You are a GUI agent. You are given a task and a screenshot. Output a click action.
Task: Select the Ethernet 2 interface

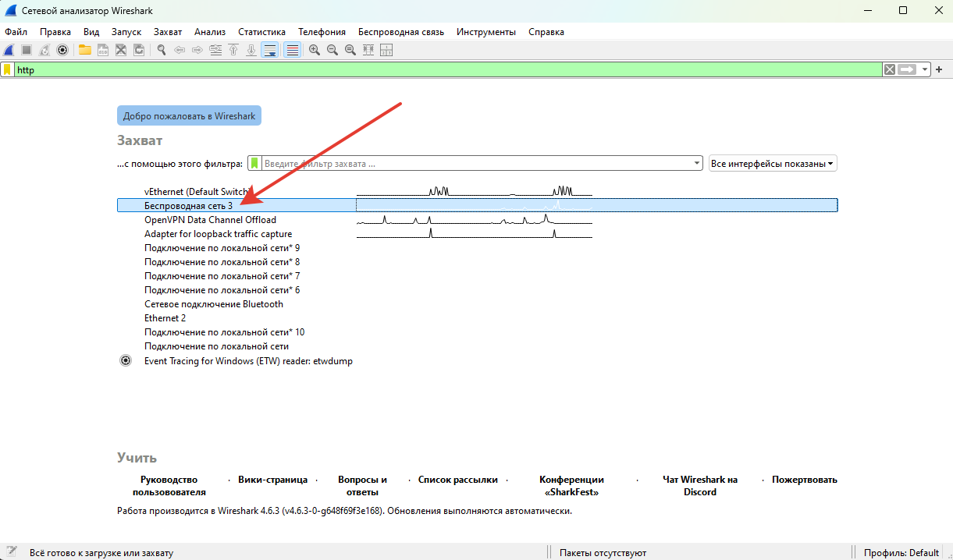click(477, 318)
